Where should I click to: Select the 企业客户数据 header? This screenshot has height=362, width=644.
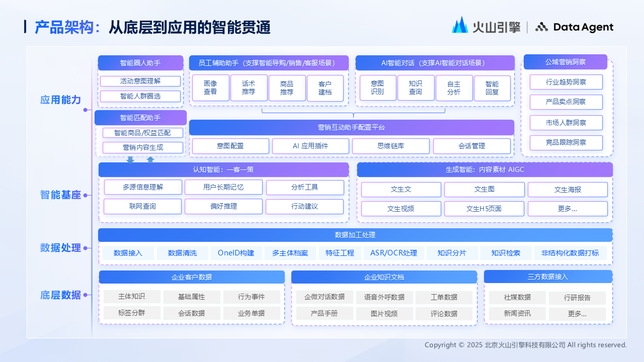(x=192, y=277)
